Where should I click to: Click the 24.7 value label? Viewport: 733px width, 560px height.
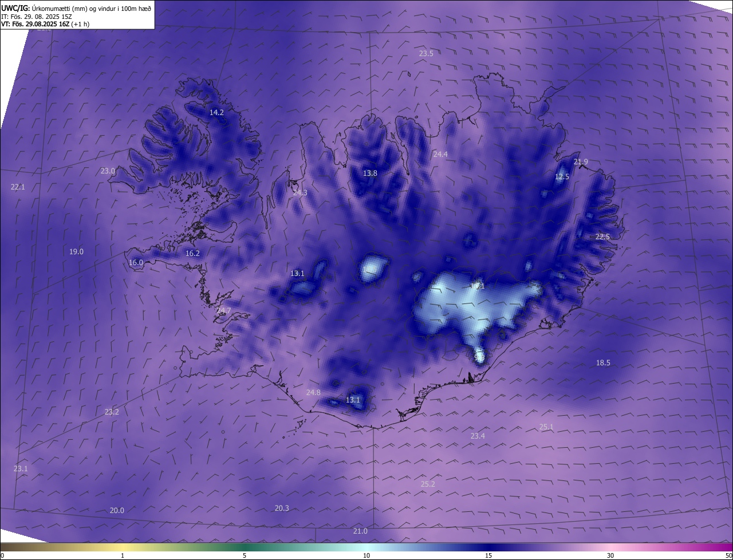pos(224,311)
